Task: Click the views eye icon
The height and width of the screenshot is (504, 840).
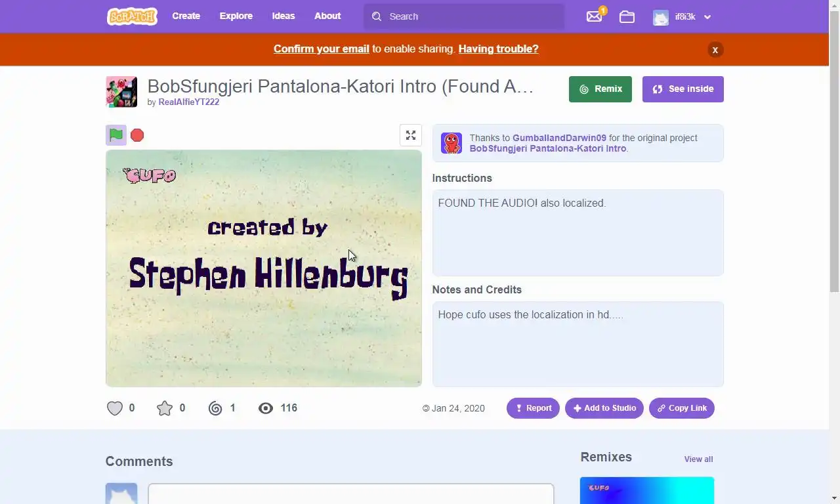Action: click(x=266, y=408)
